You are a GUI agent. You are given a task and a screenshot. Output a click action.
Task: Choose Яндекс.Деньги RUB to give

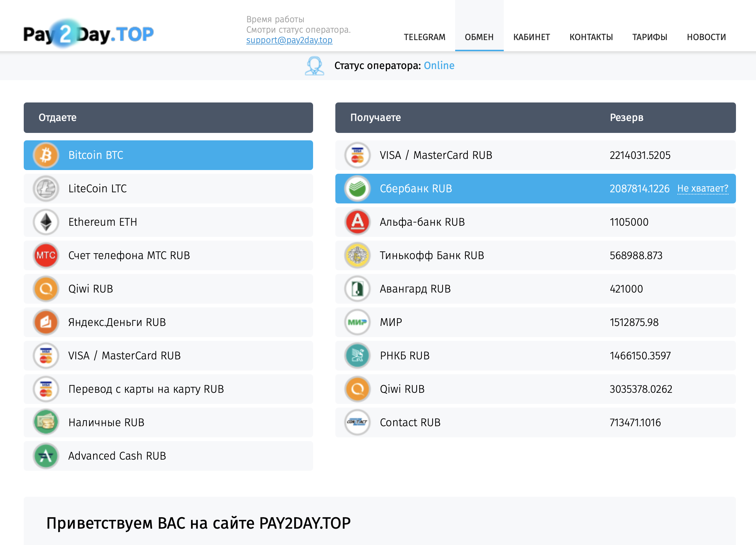168,322
